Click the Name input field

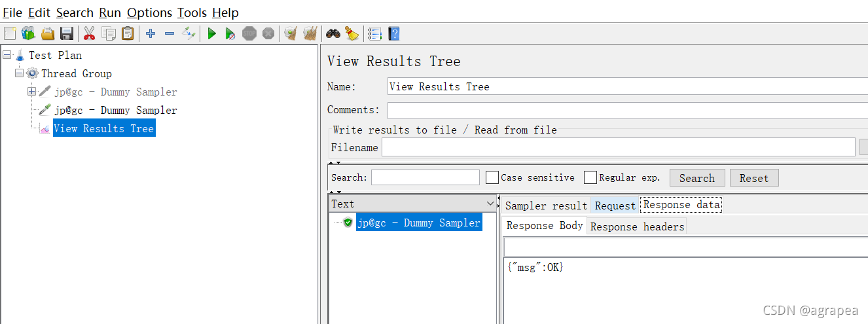(628, 86)
